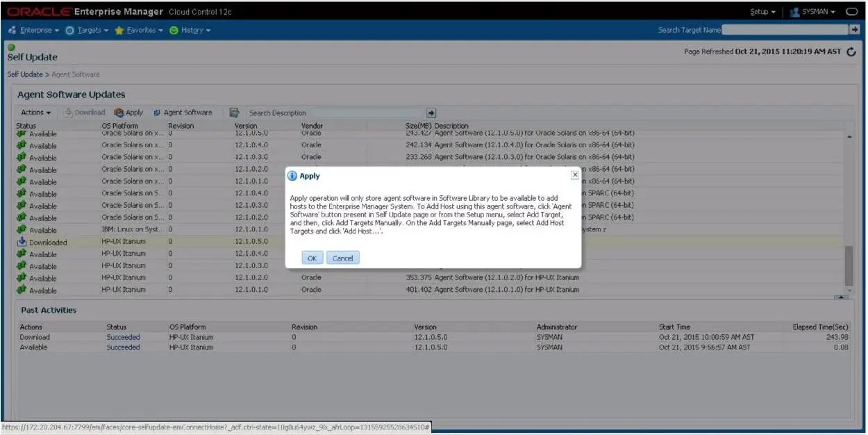The image size is (868, 435).
Task: Click the Agent Software toolbar button label
Action: point(187,113)
